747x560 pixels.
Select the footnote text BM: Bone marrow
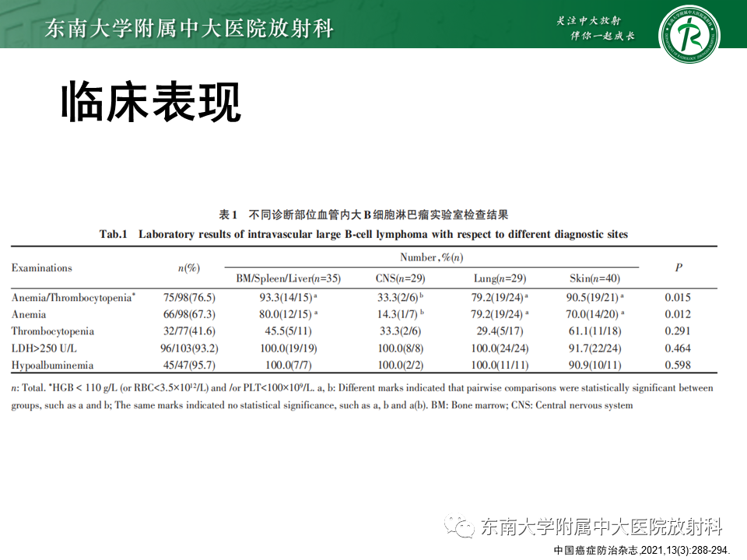469,406
